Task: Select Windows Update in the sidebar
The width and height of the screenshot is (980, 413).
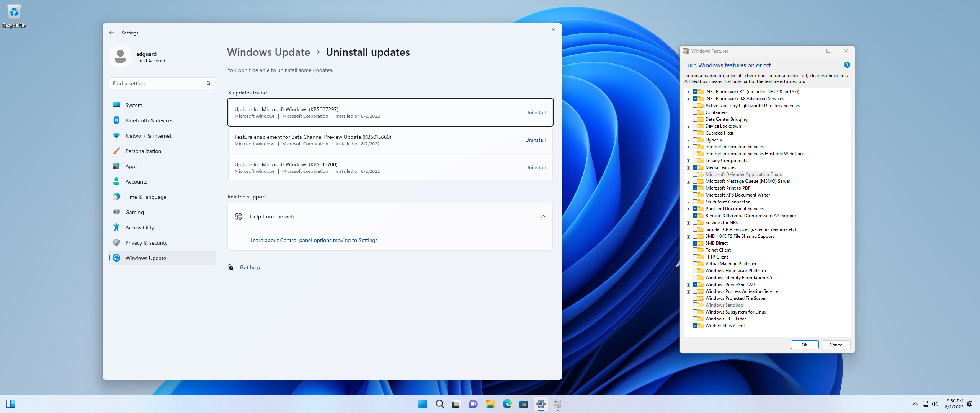Action: pos(162,258)
